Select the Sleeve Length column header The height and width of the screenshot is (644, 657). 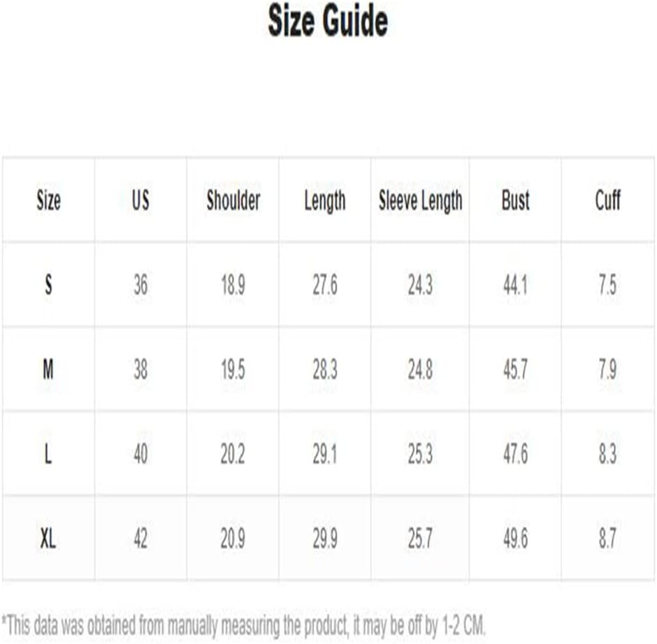[420, 200]
